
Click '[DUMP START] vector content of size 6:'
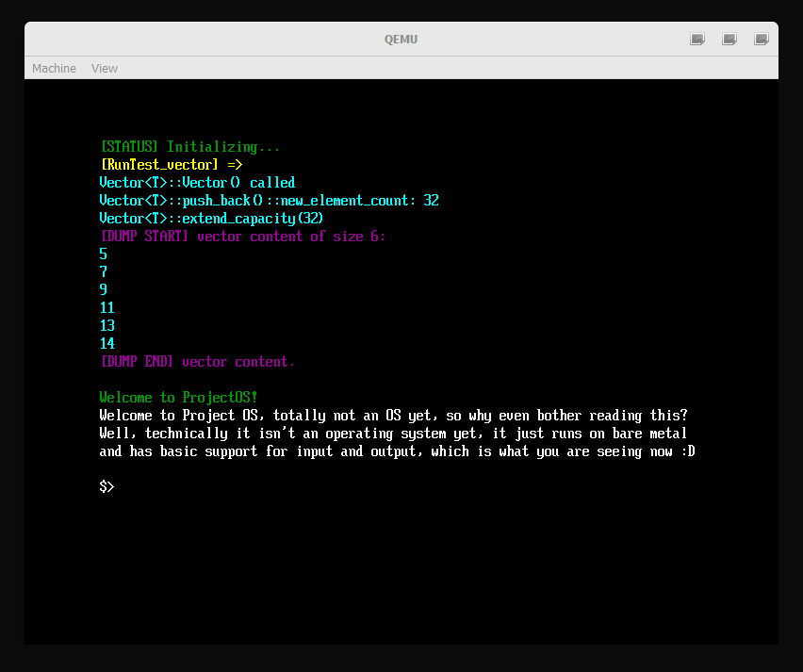(x=243, y=237)
